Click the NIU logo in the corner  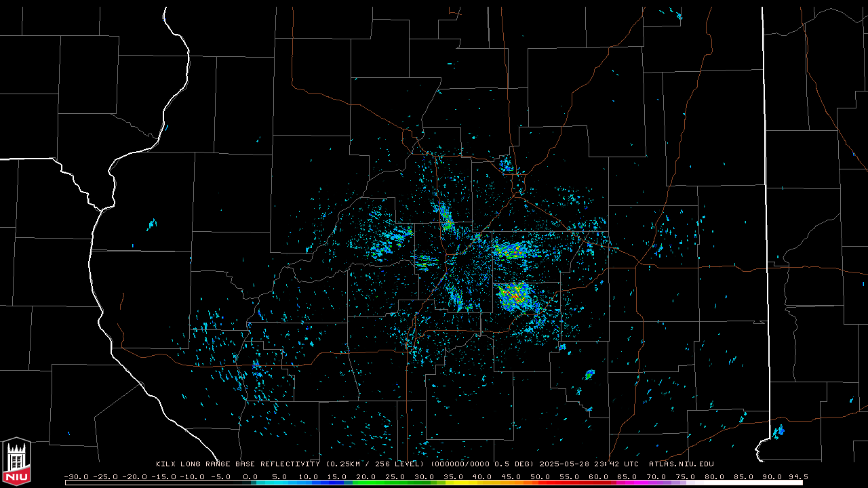[16, 461]
